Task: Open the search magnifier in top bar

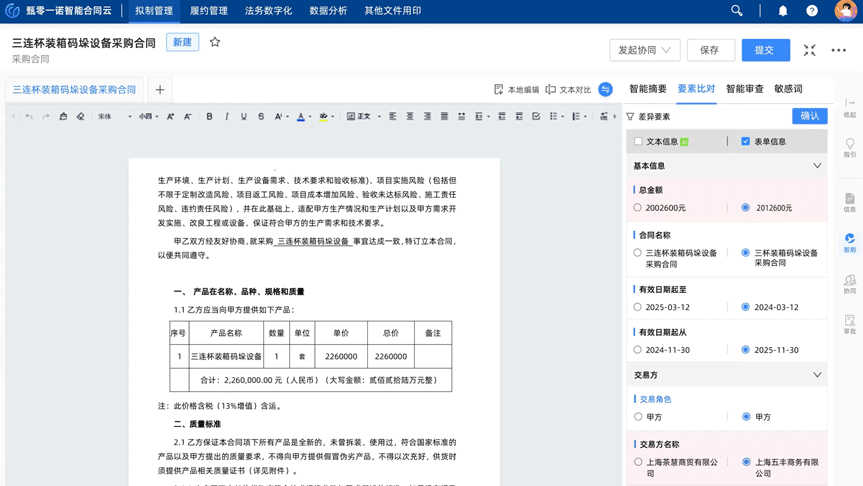Action: click(x=736, y=10)
